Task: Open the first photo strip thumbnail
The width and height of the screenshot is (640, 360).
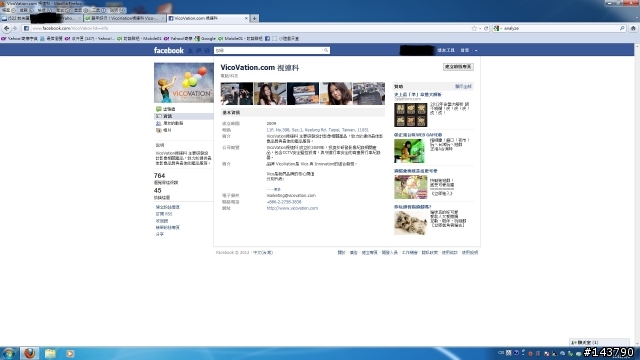Action: (x=237, y=93)
